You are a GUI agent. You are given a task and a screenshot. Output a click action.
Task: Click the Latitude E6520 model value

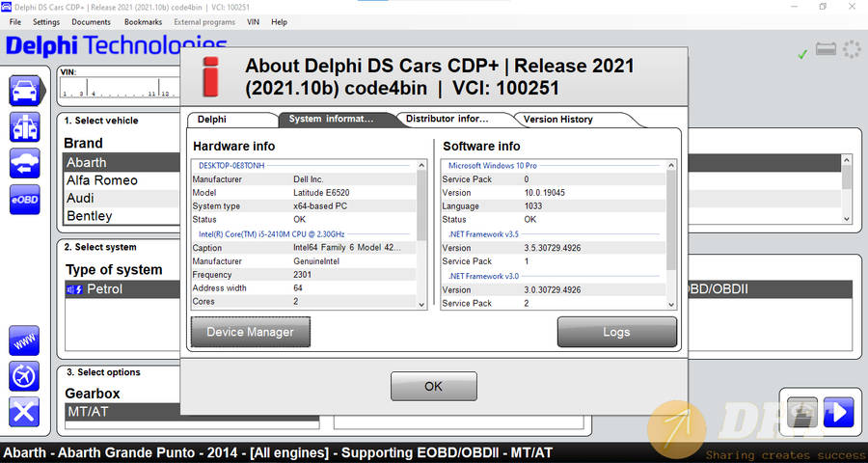(x=321, y=193)
